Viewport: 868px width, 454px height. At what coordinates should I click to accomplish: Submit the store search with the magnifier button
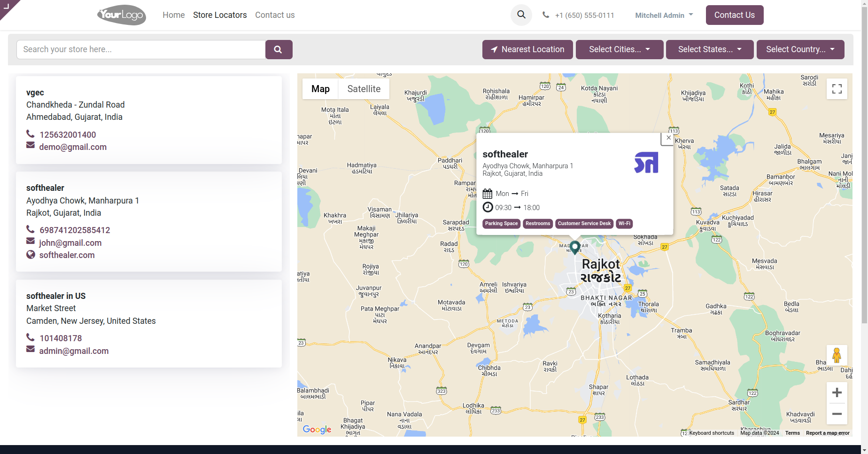click(x=279, y=49)
